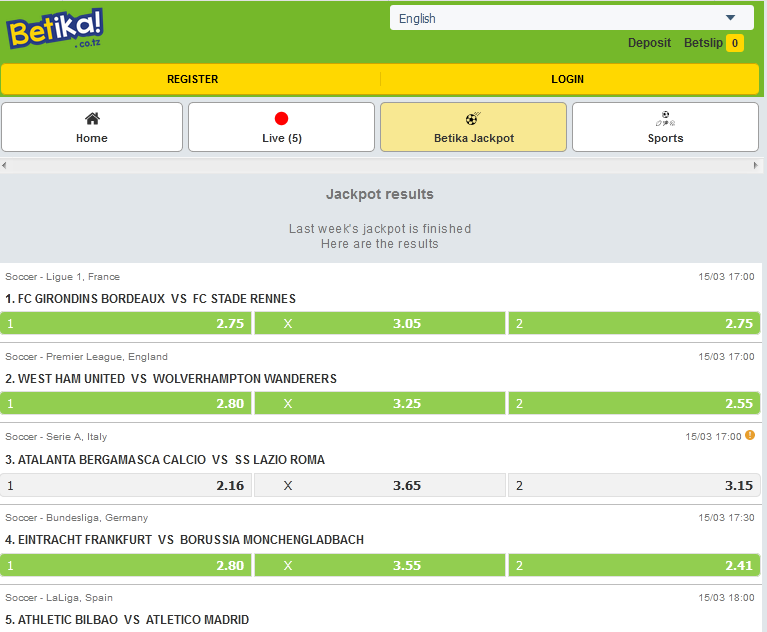Click the Sports icon
The height and width of the screenshot is (632, 767).
click(x=665, y=118)
